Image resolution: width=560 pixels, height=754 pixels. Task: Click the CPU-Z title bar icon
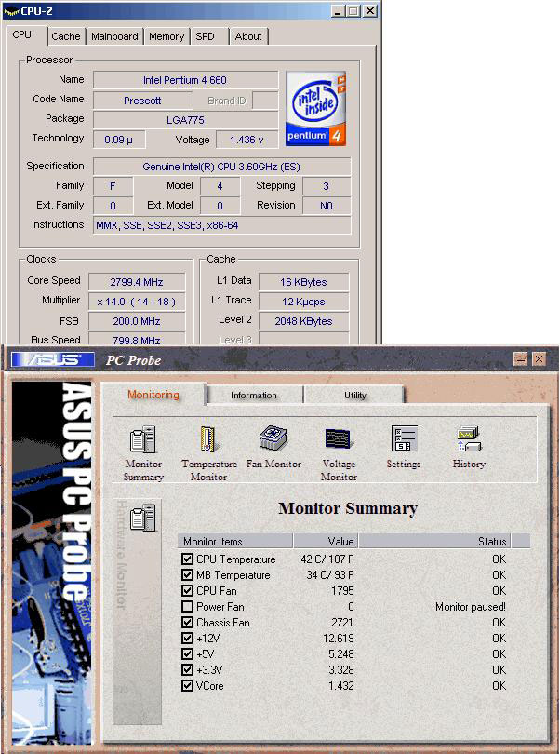(11, 11)
